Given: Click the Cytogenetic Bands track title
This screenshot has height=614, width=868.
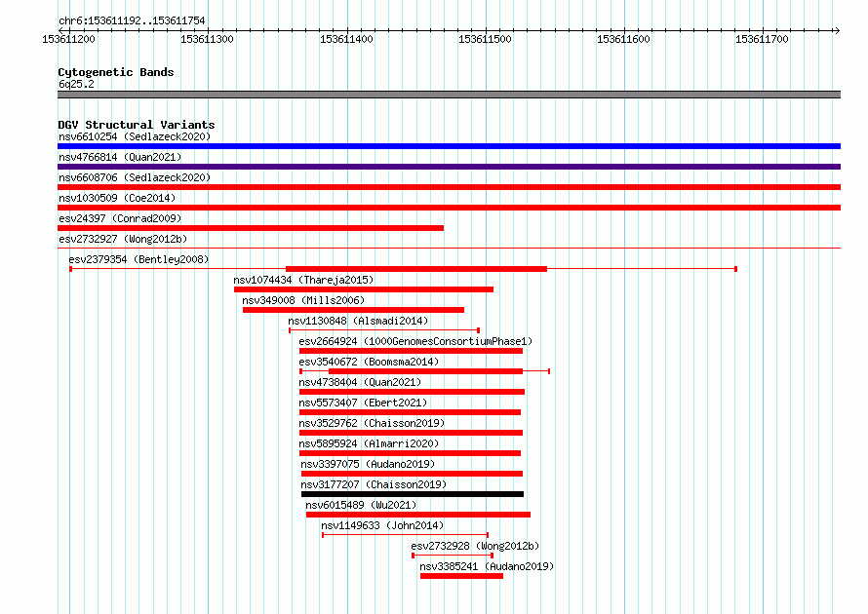Looking at the screenshot, I should (x=116, y=72).
